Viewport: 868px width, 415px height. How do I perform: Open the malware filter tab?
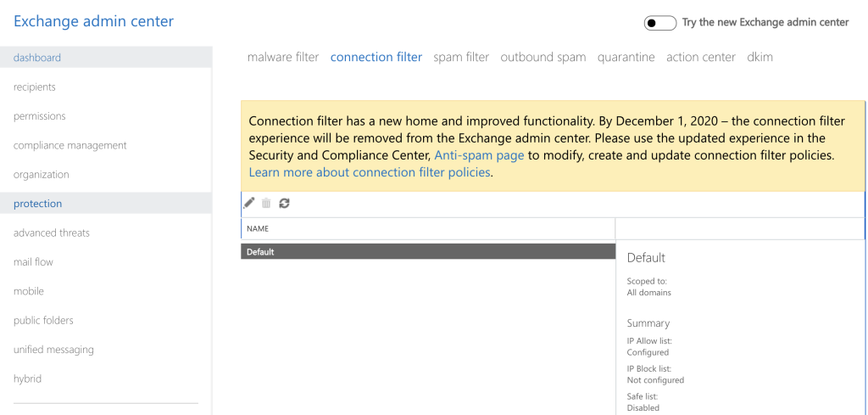pos(283,57)
